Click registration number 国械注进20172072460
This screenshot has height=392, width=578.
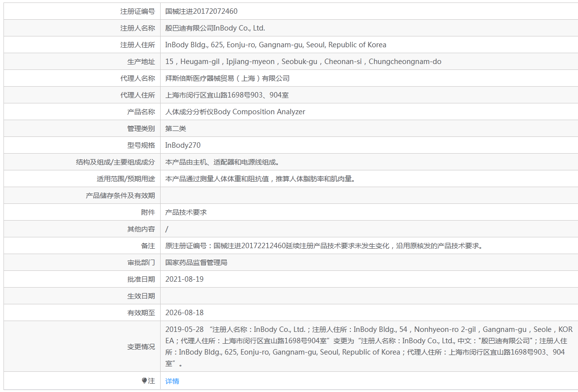[202, 11]
